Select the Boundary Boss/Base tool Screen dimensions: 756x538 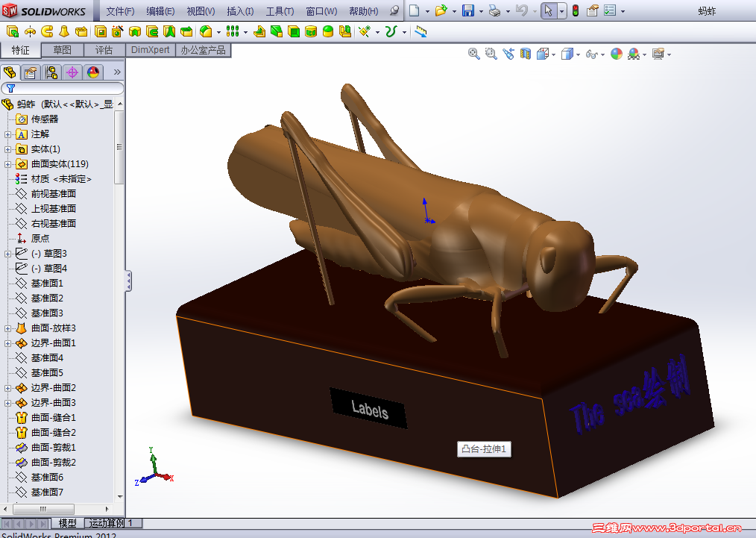pos(81,32)
